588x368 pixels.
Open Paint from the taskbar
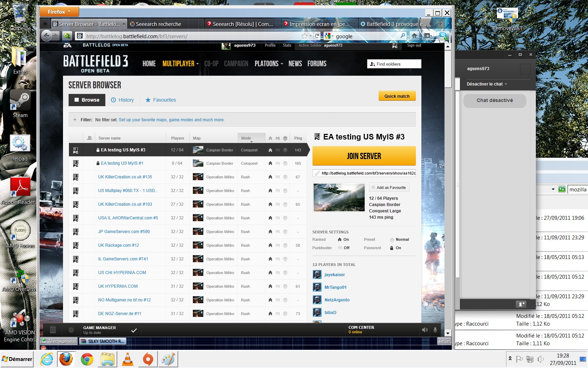[x=168, y=359]
